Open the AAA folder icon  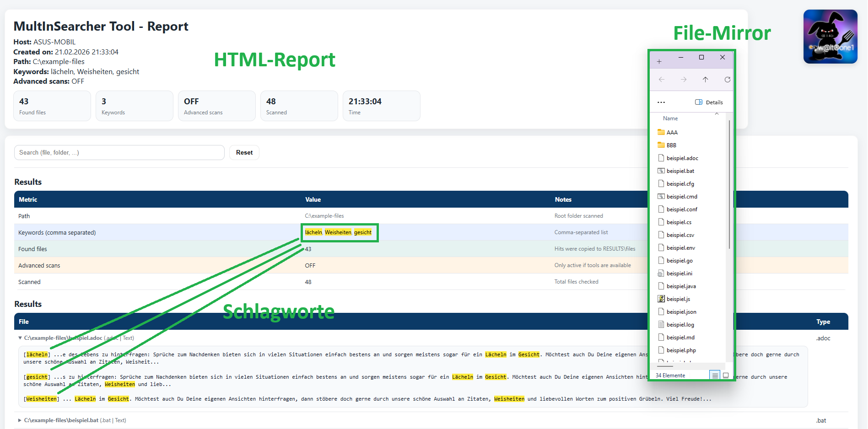(x=661, y=132)
